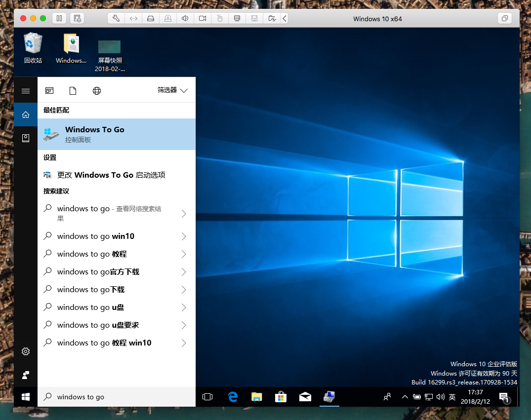Click the VM snapshot icon
The image size is (531, 420).
point(77,18)
